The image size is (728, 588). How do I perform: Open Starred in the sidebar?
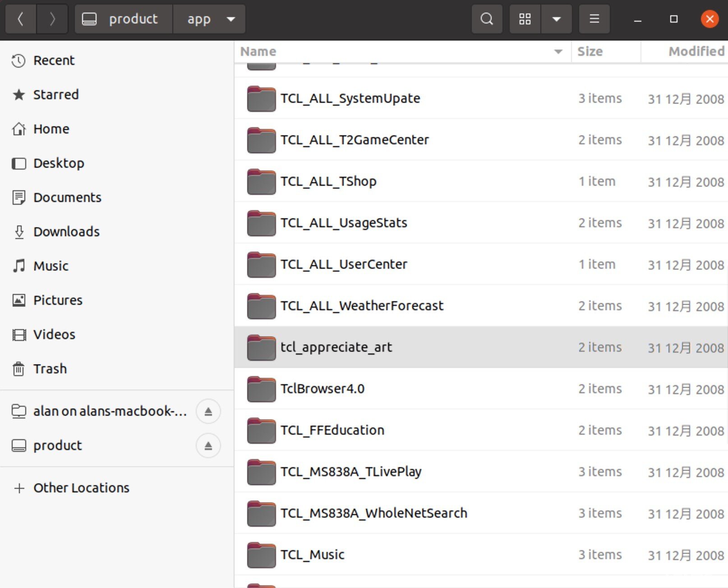coord(55,95)
